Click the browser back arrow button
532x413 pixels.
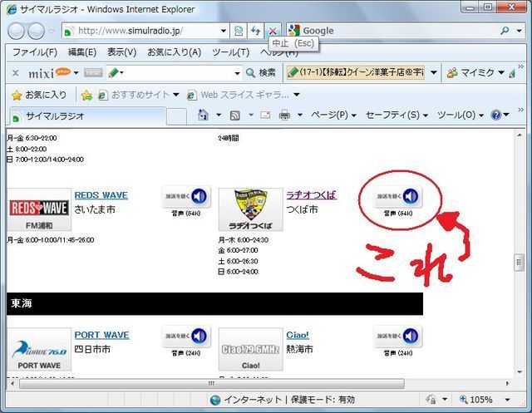tap(16, 31)
